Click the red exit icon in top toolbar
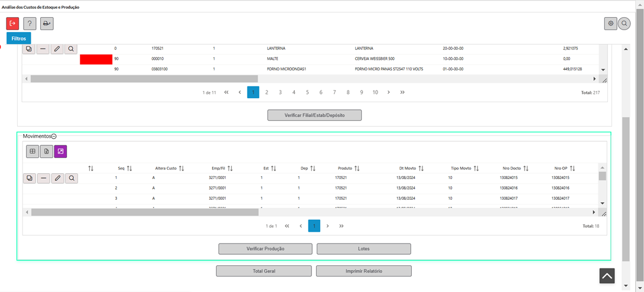The image size is (644, 292). 12,24
